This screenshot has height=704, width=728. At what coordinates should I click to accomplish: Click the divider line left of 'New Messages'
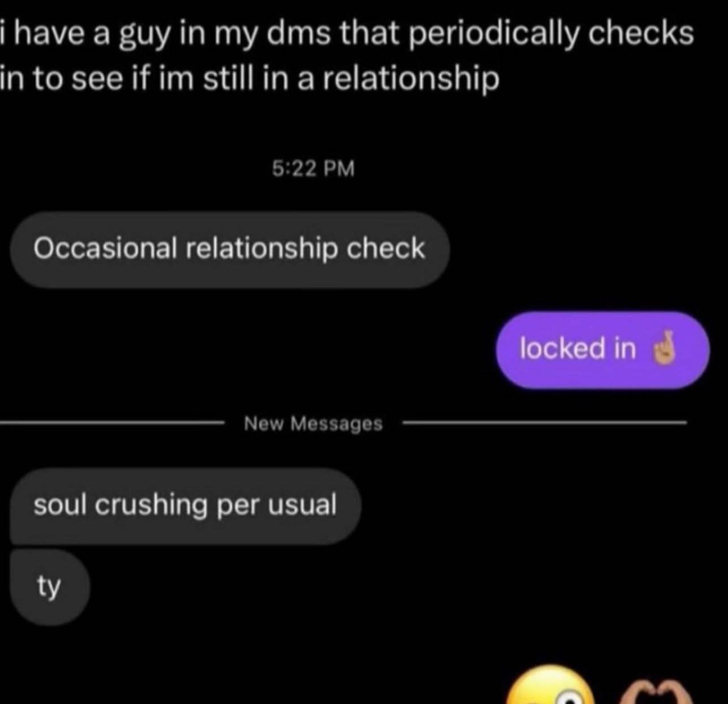(111, 423)
